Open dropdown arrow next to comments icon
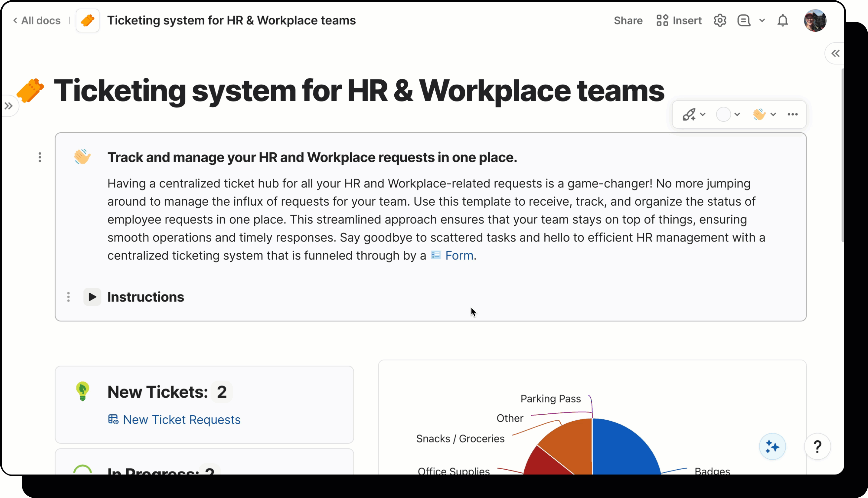This screenshot has width=868, height=498. point(762,21)
